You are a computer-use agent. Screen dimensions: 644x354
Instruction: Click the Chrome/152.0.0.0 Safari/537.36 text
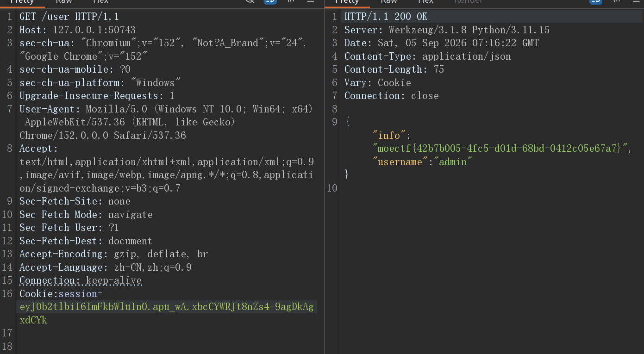coord(103,136)
